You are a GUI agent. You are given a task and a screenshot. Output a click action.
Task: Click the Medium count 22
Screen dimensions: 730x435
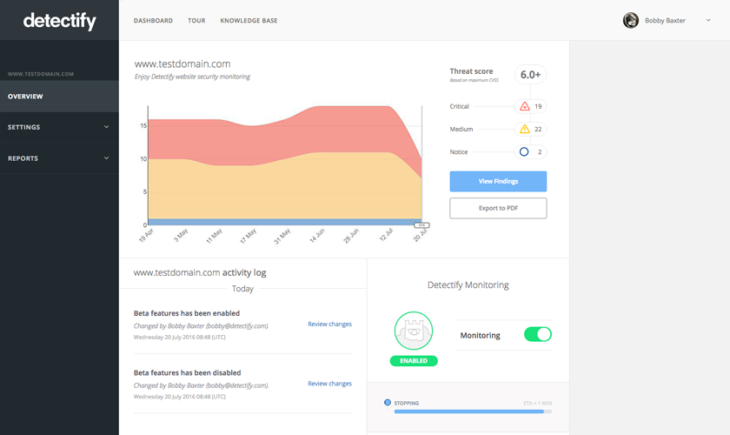[x=538, y=129]
